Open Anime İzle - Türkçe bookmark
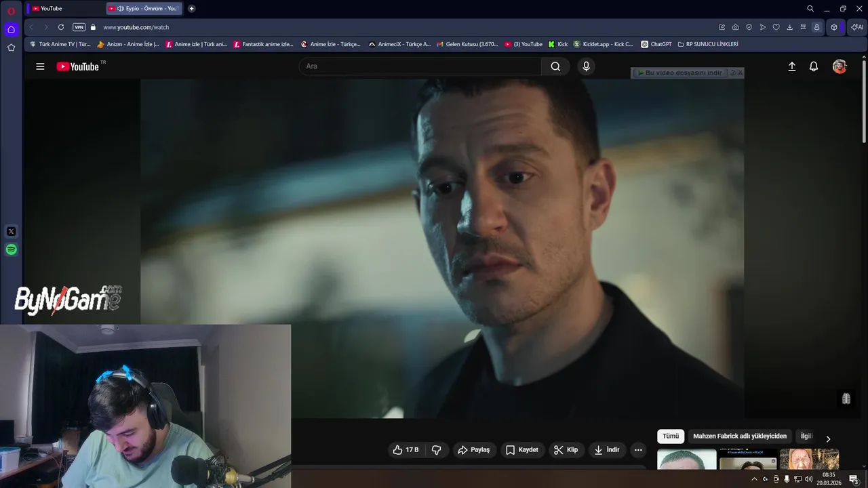Image resolution: width=868 pixels, height=488 pixels. pos(331,44)
